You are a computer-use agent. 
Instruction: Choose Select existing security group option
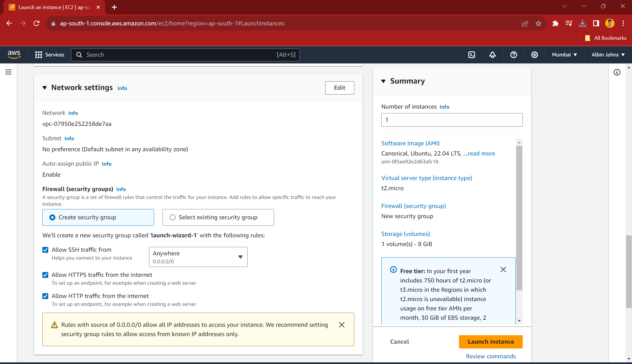[x=172, y=217]
